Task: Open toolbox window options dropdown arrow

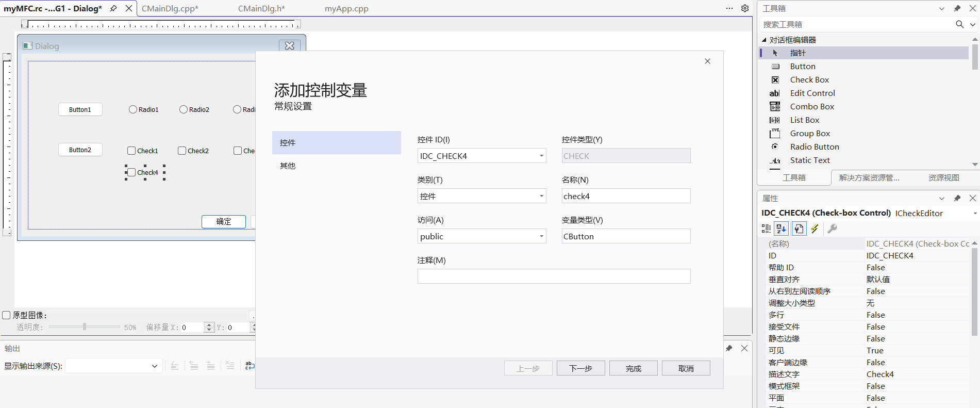Action: click(x=942, y=8)
